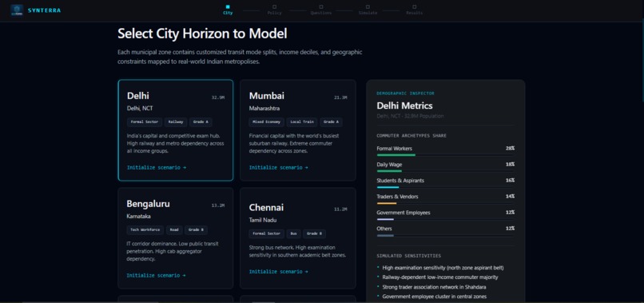Viewport: 644px width, 303px height.
Task: Click the Students & Aspirants share bar
Action: [x=446, y=187]
